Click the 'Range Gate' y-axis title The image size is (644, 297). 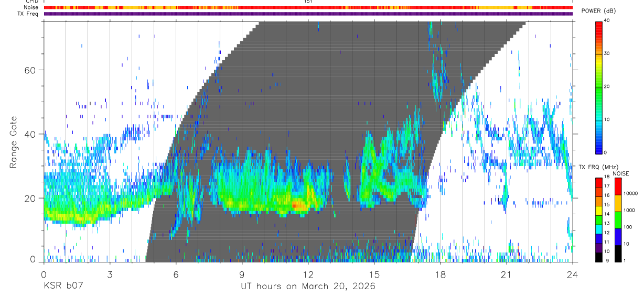point(13,142)
